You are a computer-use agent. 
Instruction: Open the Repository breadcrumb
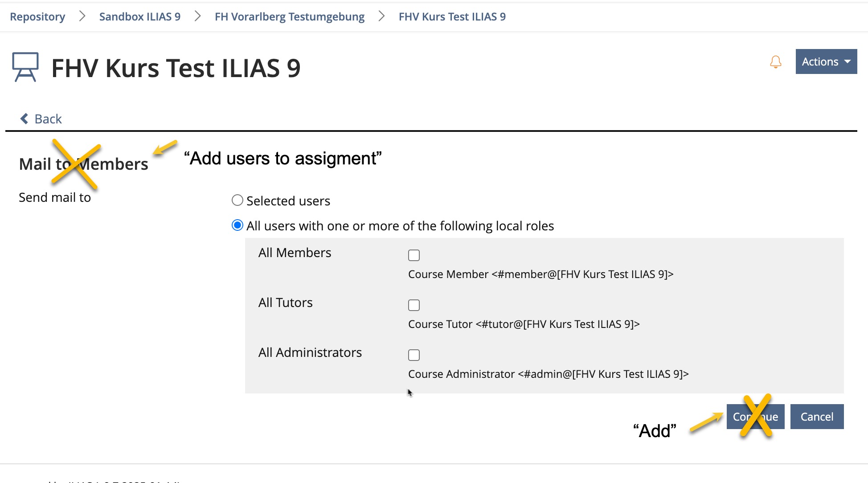[x=37, y=16]
